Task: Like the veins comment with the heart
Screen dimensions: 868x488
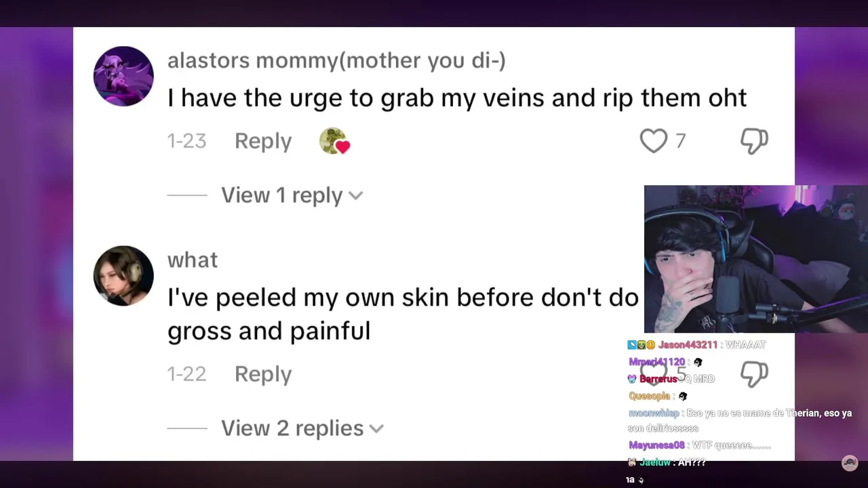Action: click(654, 141)
